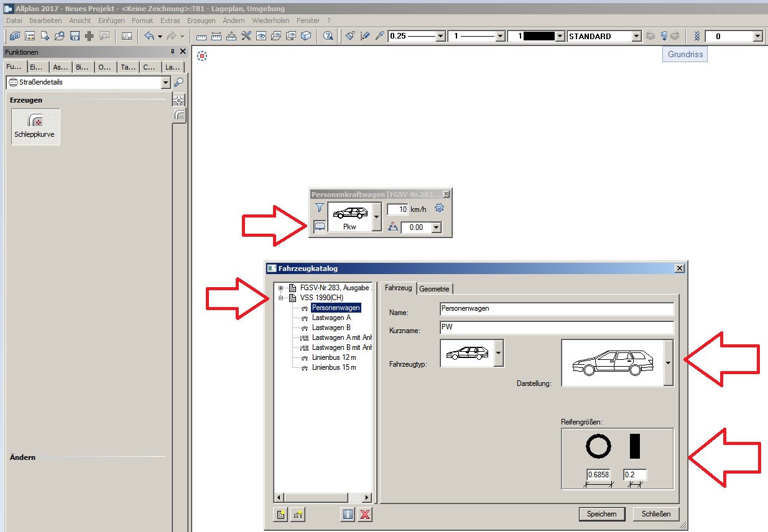Screen dimensions: 768x532
Task: Click the red X delete icon in Fahrzeugkatalog
Action: click(x=365, y=514)
